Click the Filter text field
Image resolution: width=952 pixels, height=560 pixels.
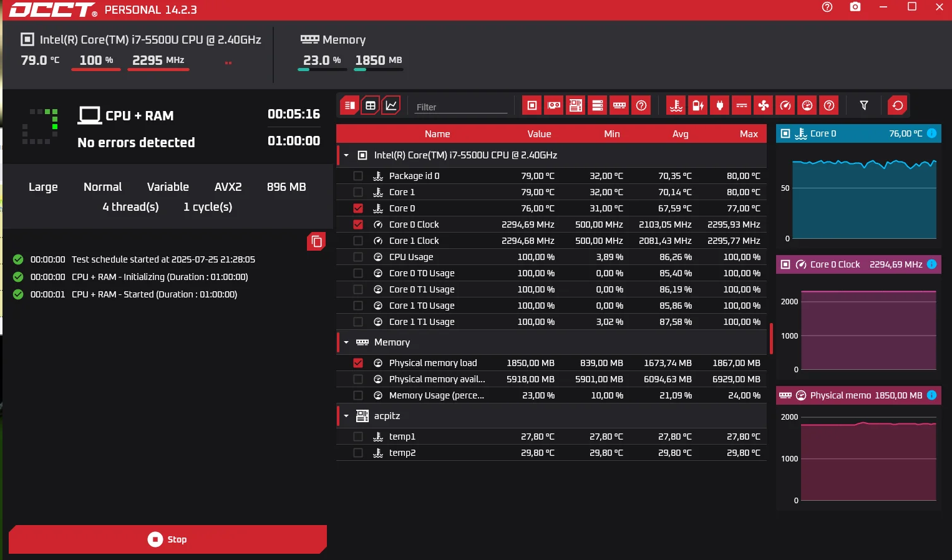pyautogui.click(x=462, y=107)
